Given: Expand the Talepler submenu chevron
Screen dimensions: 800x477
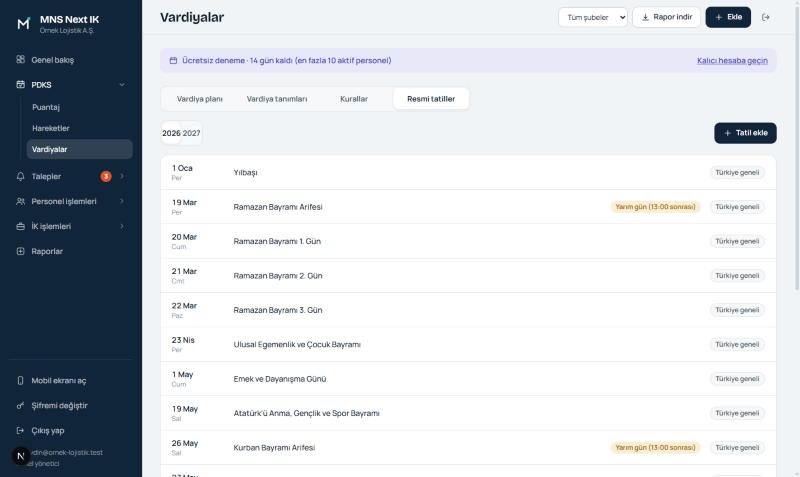Looking at the screenshot, I should tap(122, 176).
